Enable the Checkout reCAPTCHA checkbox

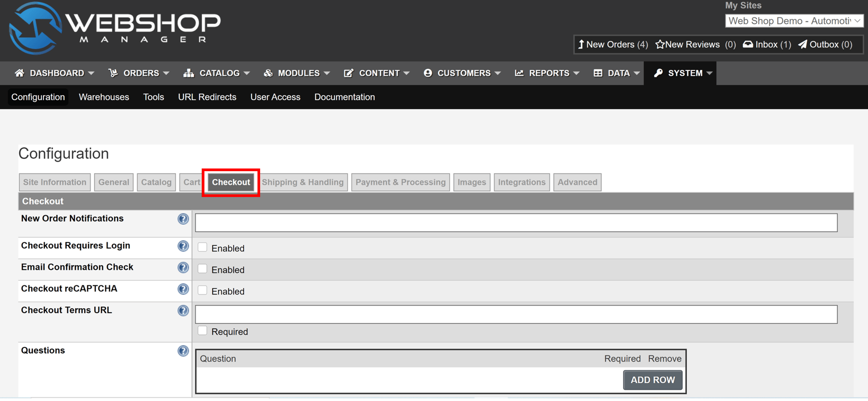[202, 290]
